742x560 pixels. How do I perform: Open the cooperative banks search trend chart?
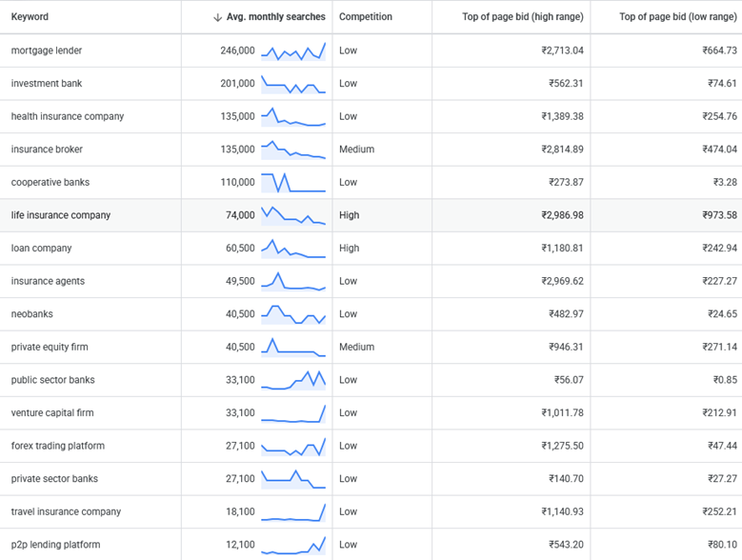point(293,182)
